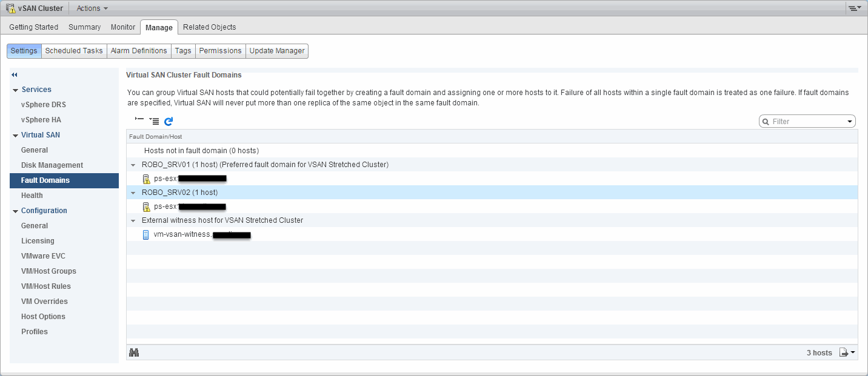The width and height of the screenshot is (868, 376).
Task: Open the Actions dropdown menu
Action: point(92,8)
